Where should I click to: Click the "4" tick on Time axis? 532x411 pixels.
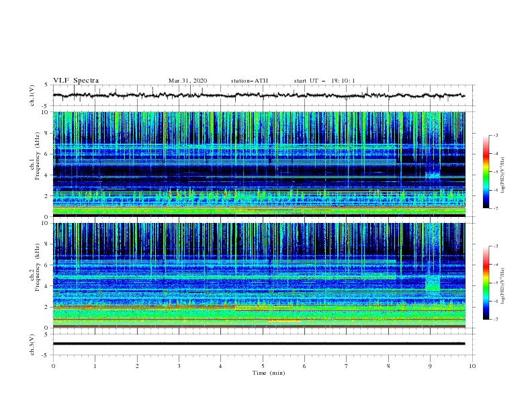220,366
